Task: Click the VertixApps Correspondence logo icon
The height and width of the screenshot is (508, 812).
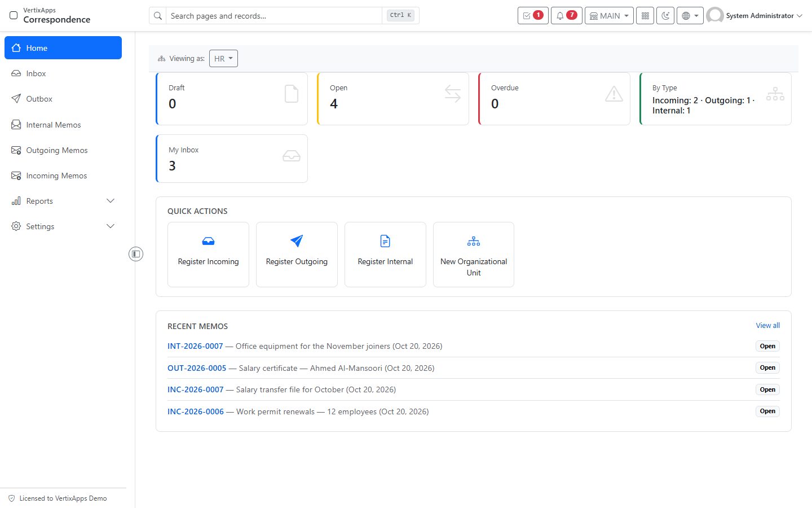Action: (14, 15)
